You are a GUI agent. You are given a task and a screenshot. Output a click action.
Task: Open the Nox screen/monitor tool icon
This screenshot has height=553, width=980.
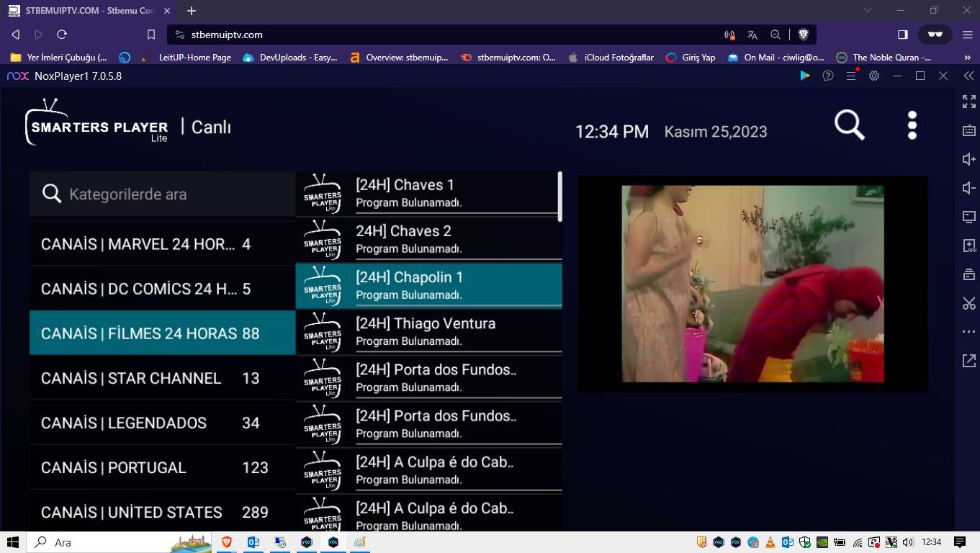click(x=969, y=217)
